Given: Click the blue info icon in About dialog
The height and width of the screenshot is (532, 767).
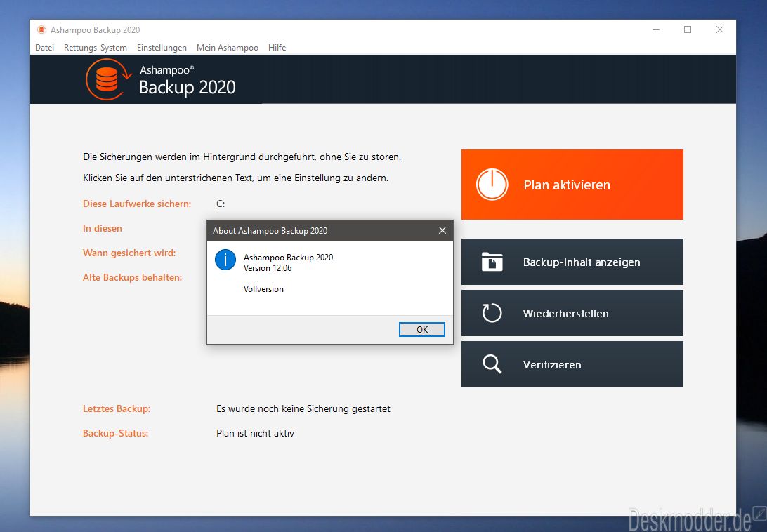Looking at the screenshot, I should coord(225,260).
